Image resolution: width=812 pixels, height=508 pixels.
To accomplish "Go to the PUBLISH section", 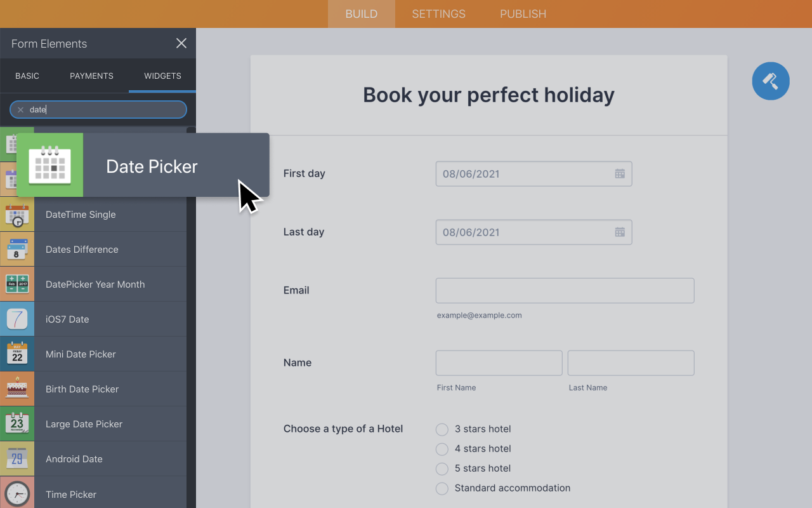I will (523, 13).
